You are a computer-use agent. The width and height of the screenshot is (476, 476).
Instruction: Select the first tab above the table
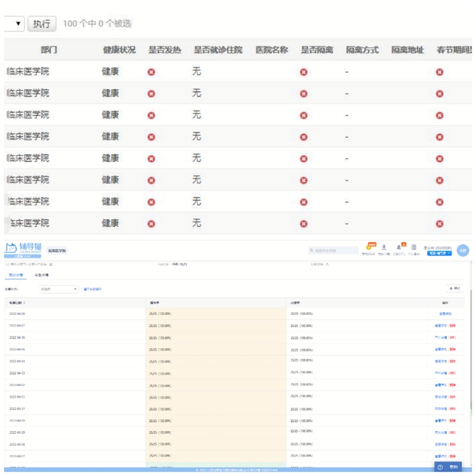pyautogui.click(x=16, y=275)
